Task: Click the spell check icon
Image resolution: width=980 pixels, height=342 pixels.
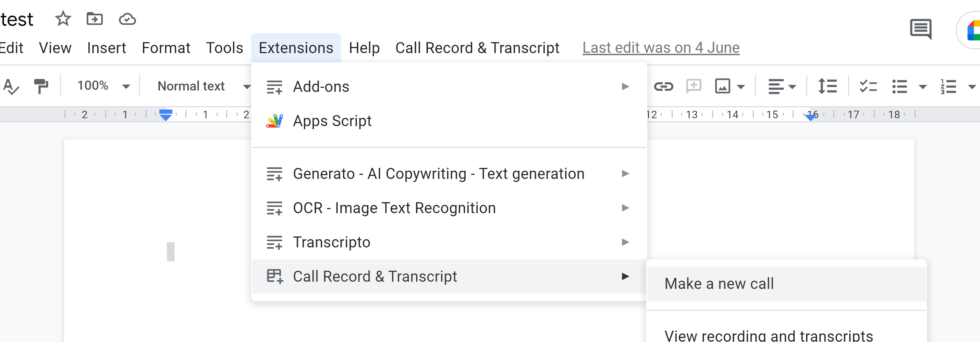Action: 11,86
